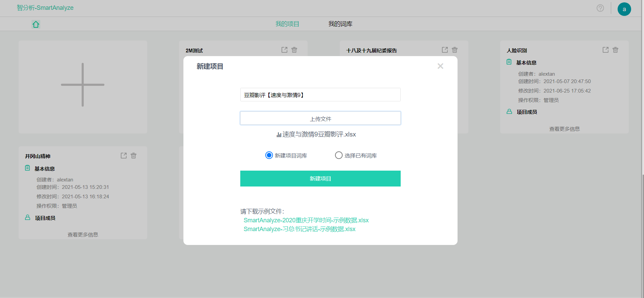Close the 新建项目 dialog

point(440,66)
